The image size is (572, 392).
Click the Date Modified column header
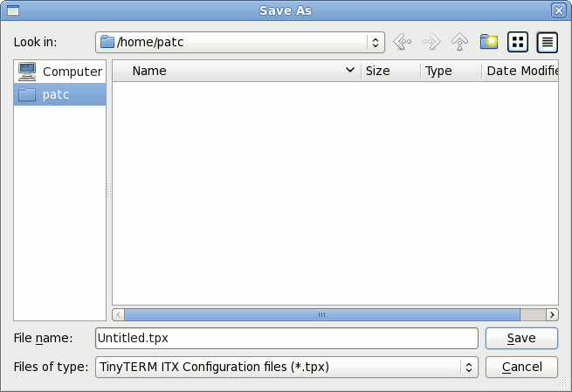(x=520, y=71)
